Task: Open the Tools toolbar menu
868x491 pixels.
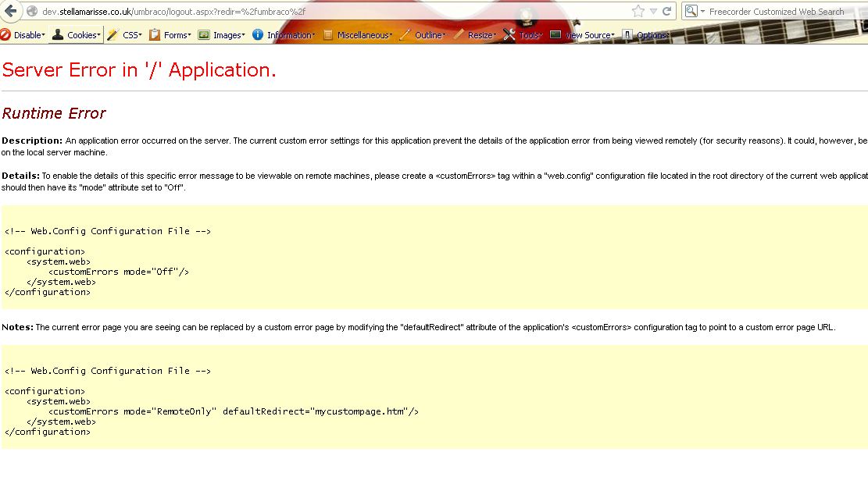Action: click(530, 35)
